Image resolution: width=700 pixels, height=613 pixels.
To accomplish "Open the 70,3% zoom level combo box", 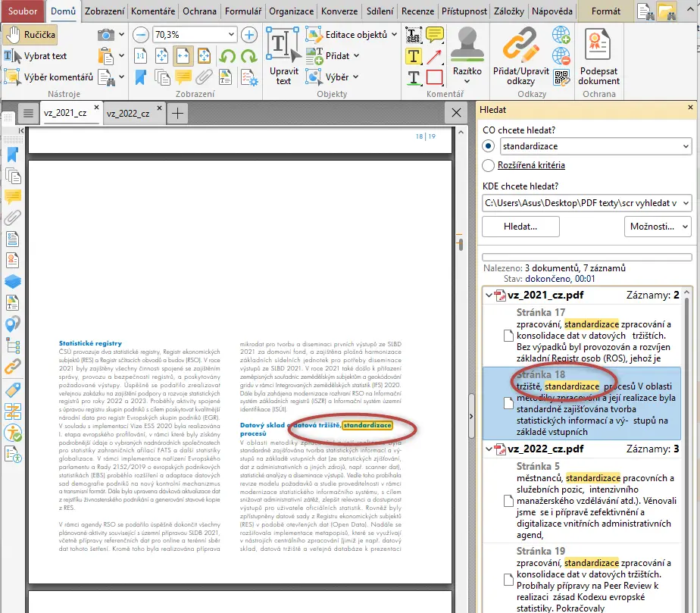I will [x=195, y=34].
